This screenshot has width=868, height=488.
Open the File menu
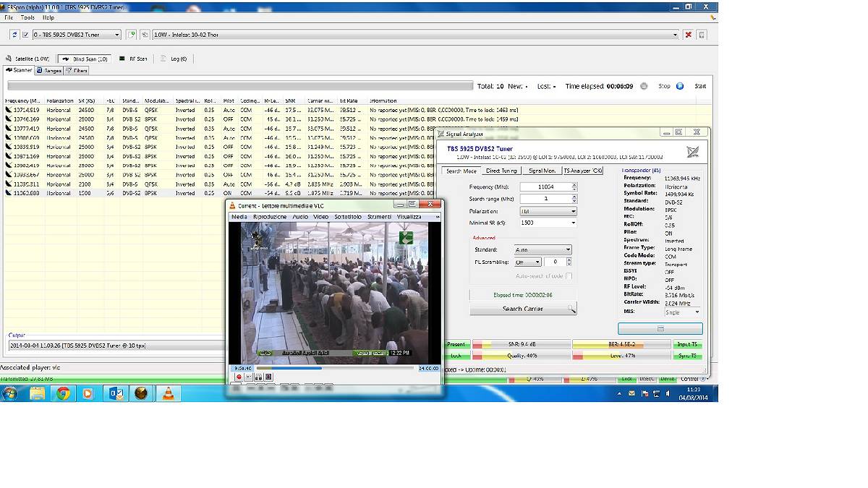(x=9, y=17)
